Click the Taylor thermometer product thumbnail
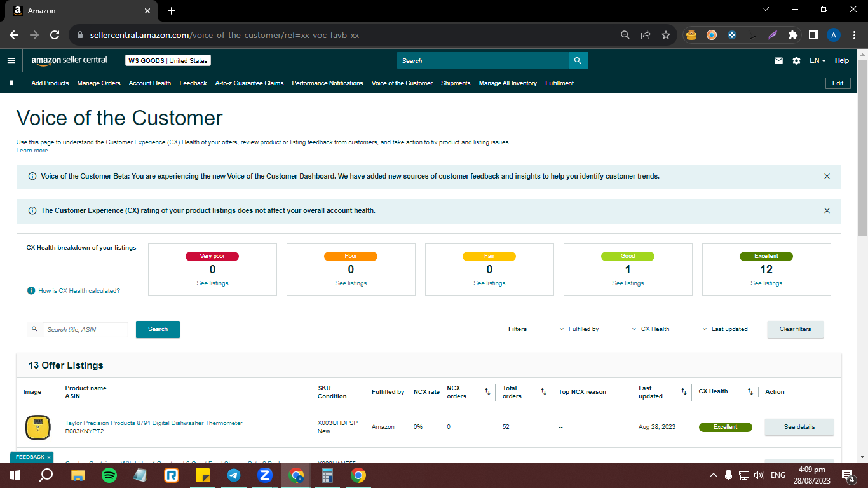 click(x=37, y=427)
